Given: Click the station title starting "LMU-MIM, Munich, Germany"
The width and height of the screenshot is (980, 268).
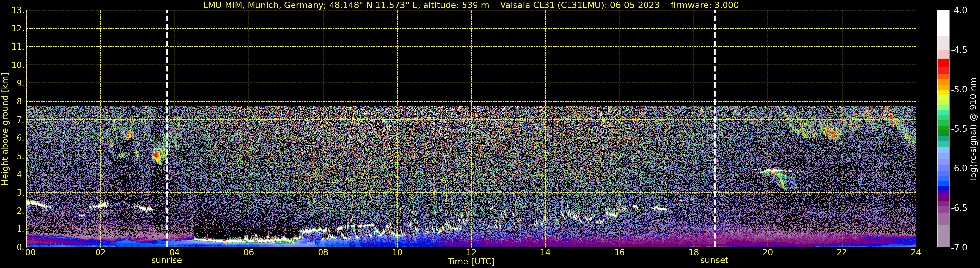Looking at the screenshot, I should [346, 5].
